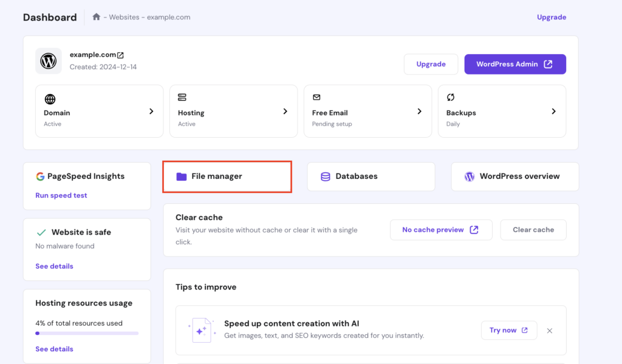Click Clear cache button

coord(533,229)
